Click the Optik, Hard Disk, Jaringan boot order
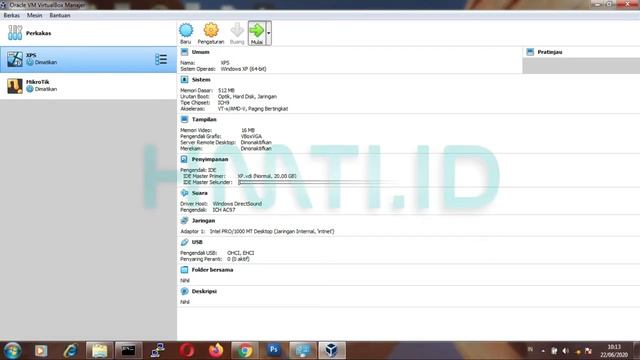Viewport: 640px width, 360px height. (x=247, y=97)
